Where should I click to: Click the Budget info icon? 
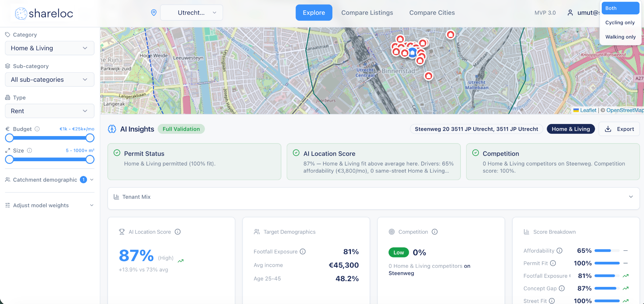click(37, 129)
